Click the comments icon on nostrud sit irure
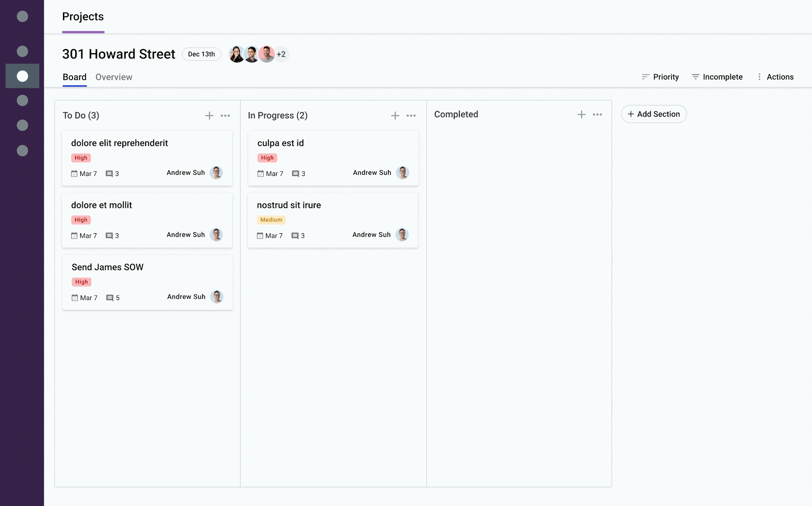 295,236
